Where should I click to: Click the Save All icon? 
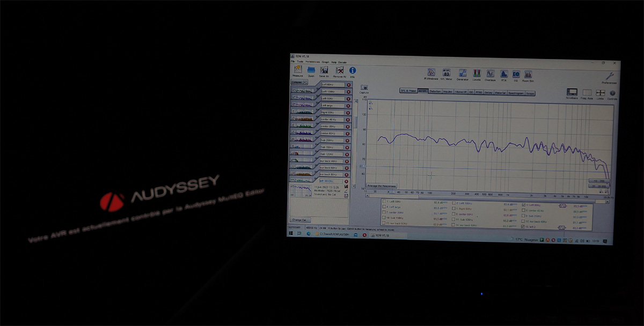[x=324, y=70]
